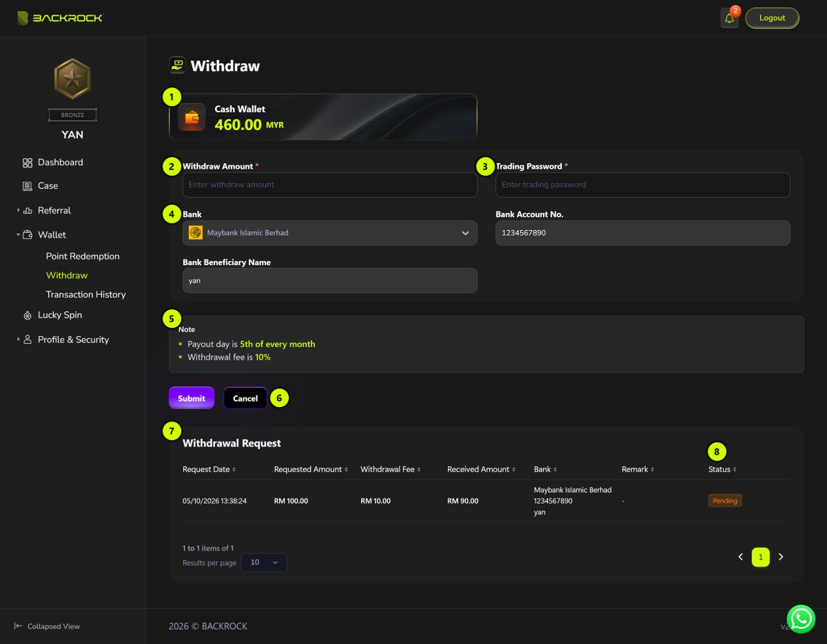Sort by Requested Amount column

point(311,469)
